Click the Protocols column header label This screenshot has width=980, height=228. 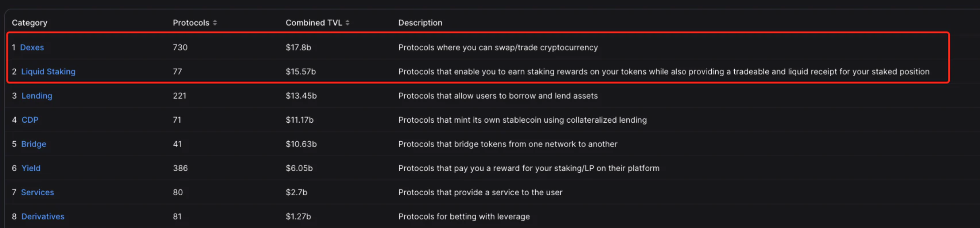[x=191, y=23]
